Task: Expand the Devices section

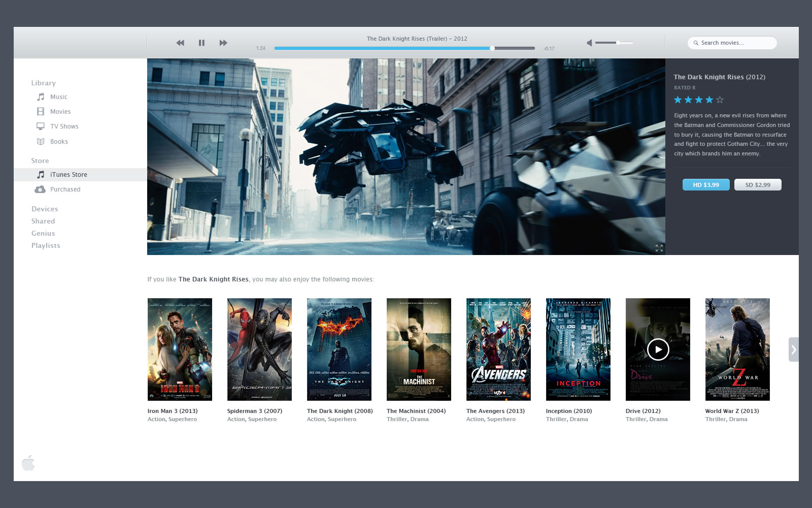Action: [x=45, y=209]
